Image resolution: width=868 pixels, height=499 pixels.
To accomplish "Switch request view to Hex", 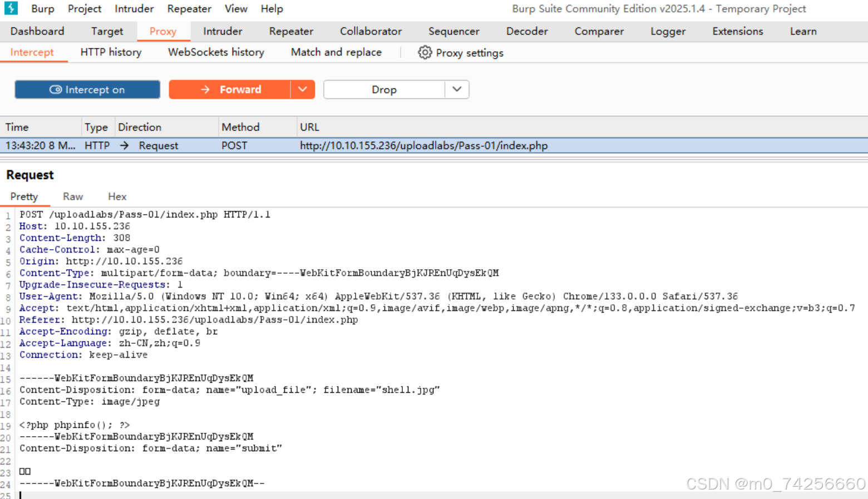I will (117, 196).
